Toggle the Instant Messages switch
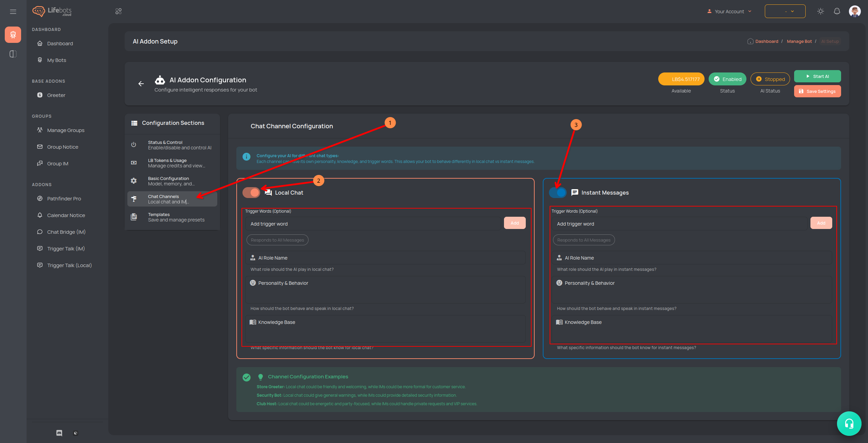 [x=557, y=193]
